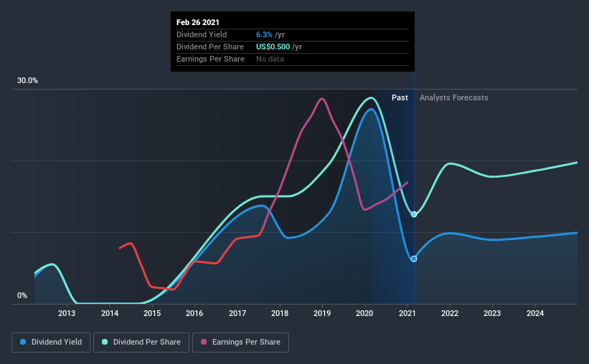This screenshot has height=364, width=589.
Task: Click the tooltip Dividend Per Share row label
Action: [x=210, y=47]
